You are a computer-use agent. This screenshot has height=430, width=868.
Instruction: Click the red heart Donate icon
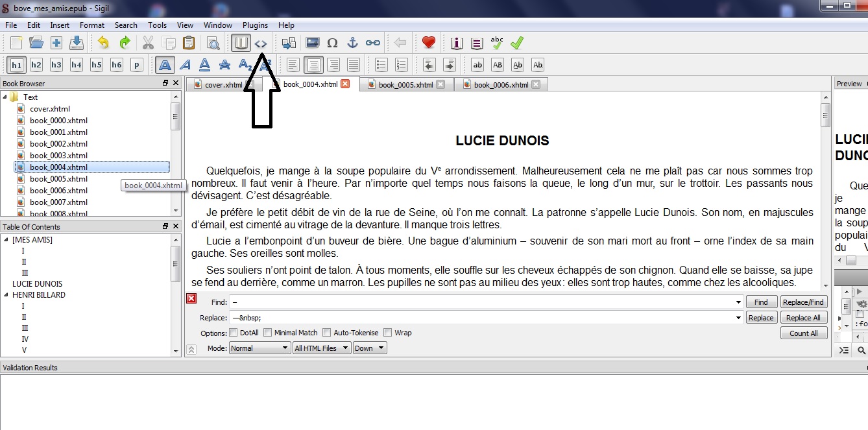click(428, 43)
